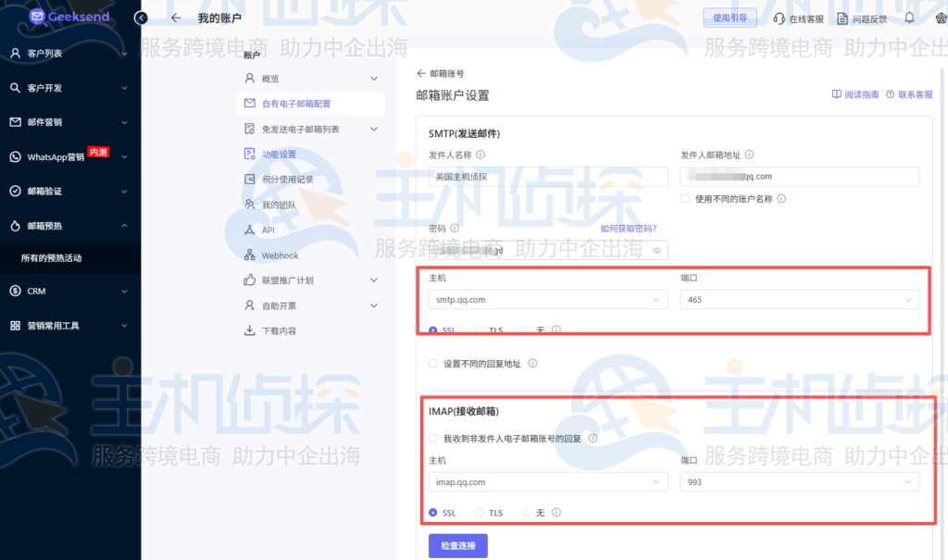Open the SMTP host dropdown showing smtp.qq.com
The image size is (948, 560).
(548, 300)
